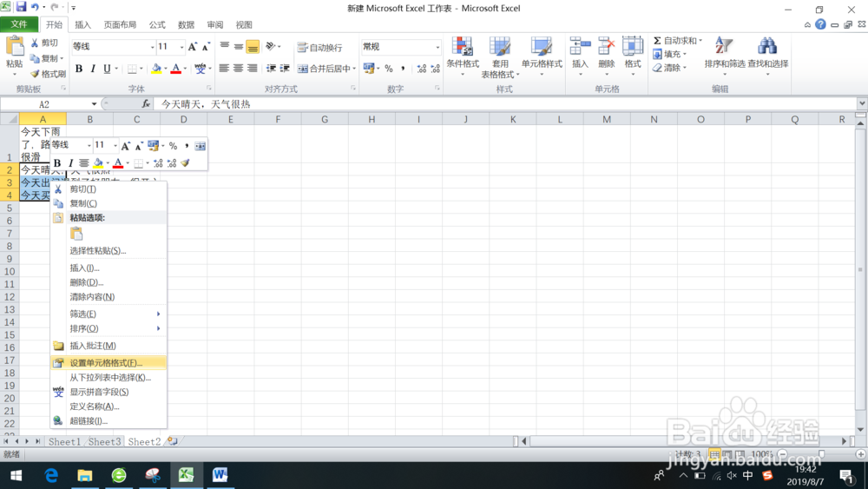Click the ribbon red font color icon
The image size is (868, 489).
[x=176, y=69]
